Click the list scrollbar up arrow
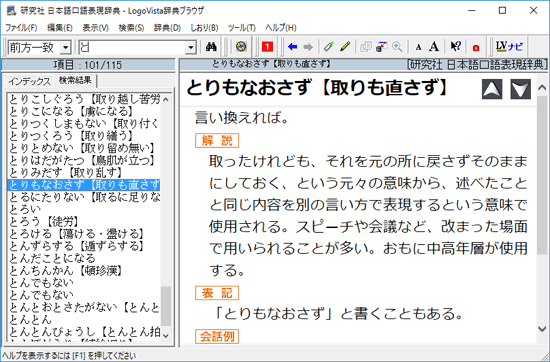 click(x=166, y=99)
